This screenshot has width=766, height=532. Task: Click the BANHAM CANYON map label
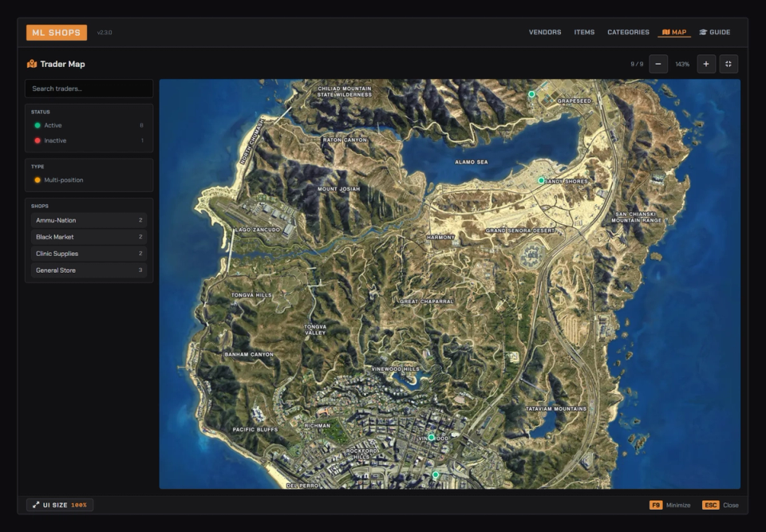pyautogui.click(x=249, y=355)
